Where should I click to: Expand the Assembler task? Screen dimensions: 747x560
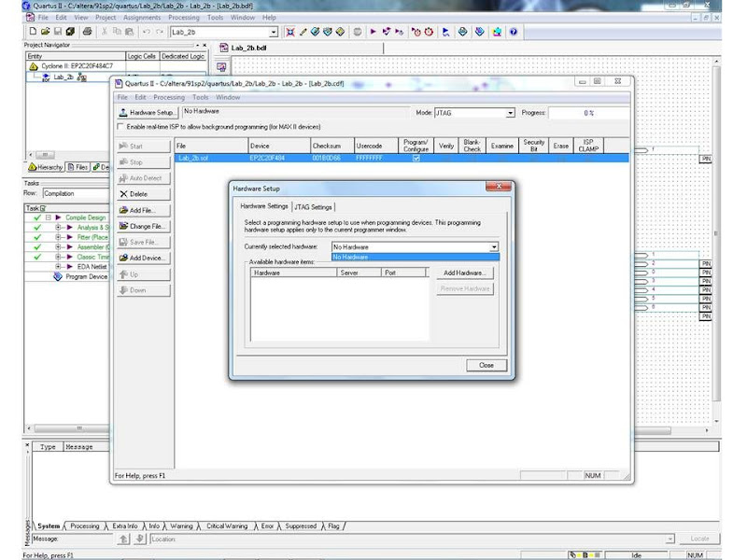(x=58, y=247)
